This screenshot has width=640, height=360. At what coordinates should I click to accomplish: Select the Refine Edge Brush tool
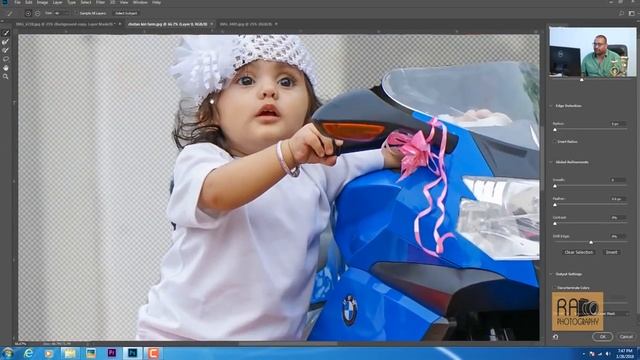(6, 42)
